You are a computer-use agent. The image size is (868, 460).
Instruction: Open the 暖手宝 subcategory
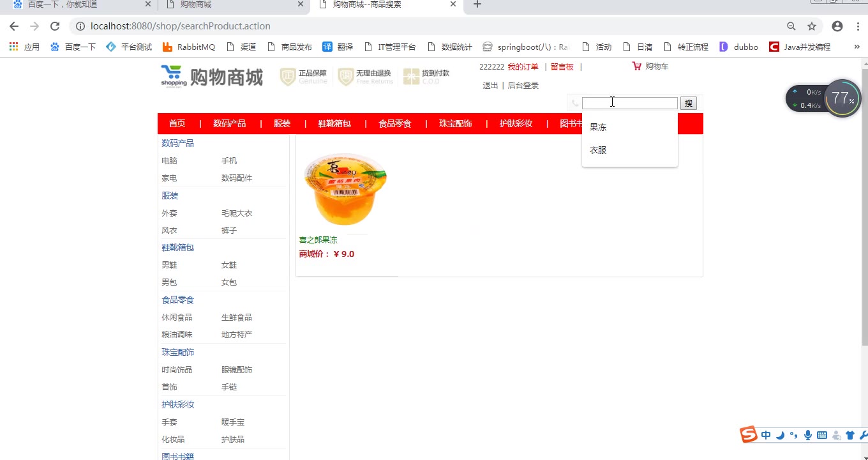click(233, 422)
